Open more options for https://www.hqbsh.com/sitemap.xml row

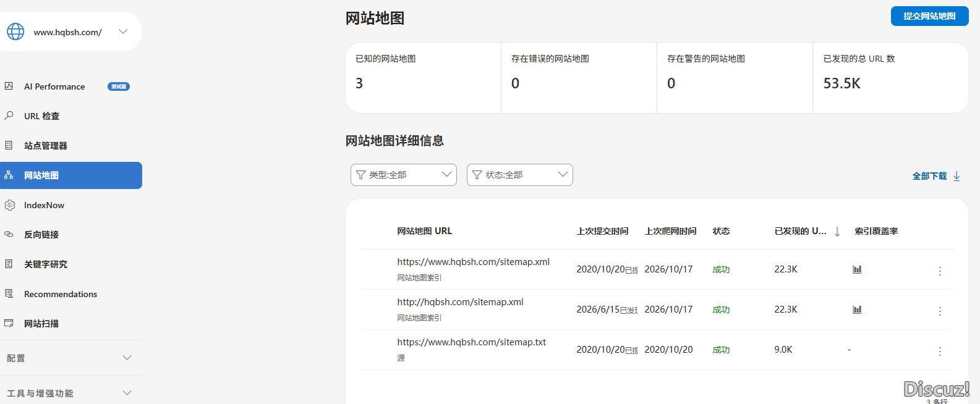(x=940, y=271)
